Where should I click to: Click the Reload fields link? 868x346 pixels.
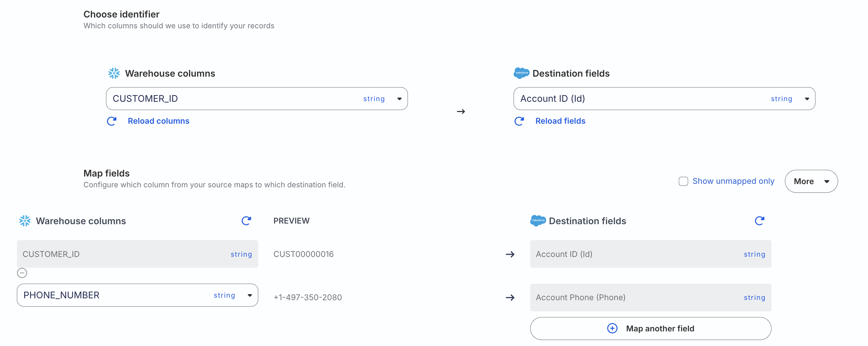click(560, 121)
